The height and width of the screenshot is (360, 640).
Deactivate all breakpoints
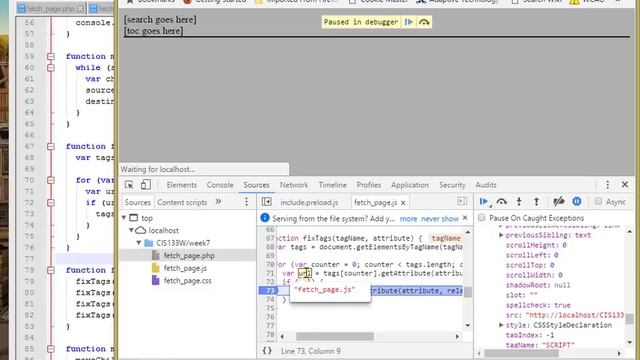(558, 201)
